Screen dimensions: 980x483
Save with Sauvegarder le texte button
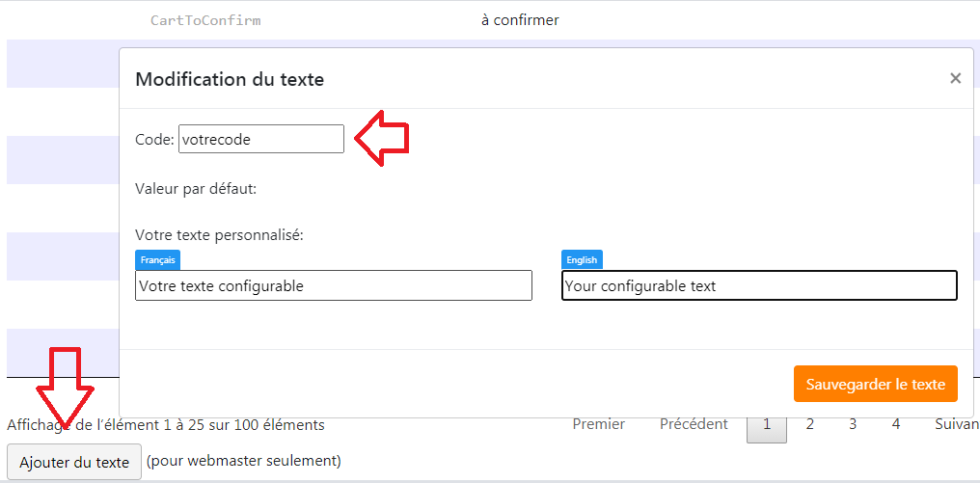click(x=876, y=384)
